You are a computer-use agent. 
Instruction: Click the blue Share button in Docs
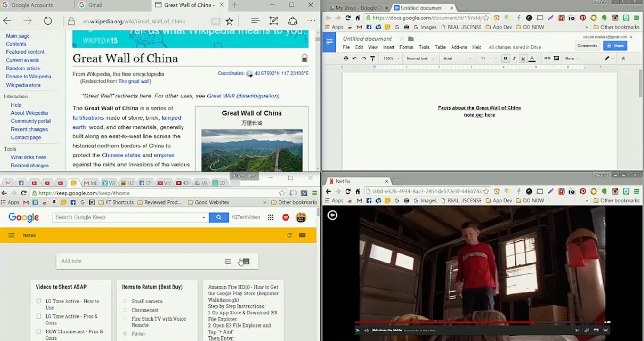615,46
